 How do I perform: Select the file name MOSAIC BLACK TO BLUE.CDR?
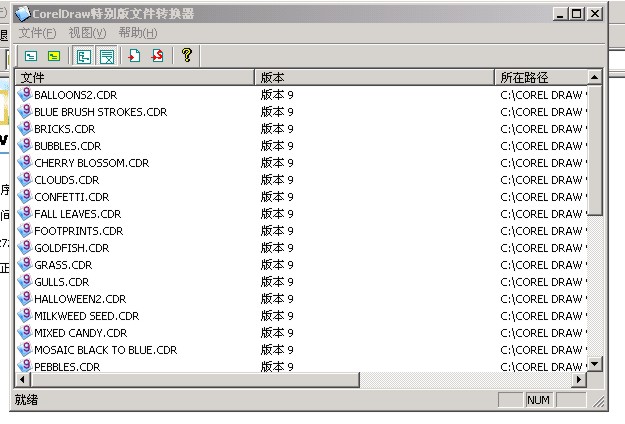tap(106, 350)
